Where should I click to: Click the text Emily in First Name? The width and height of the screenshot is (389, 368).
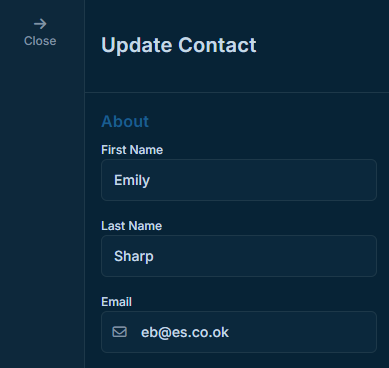[132, 181]
